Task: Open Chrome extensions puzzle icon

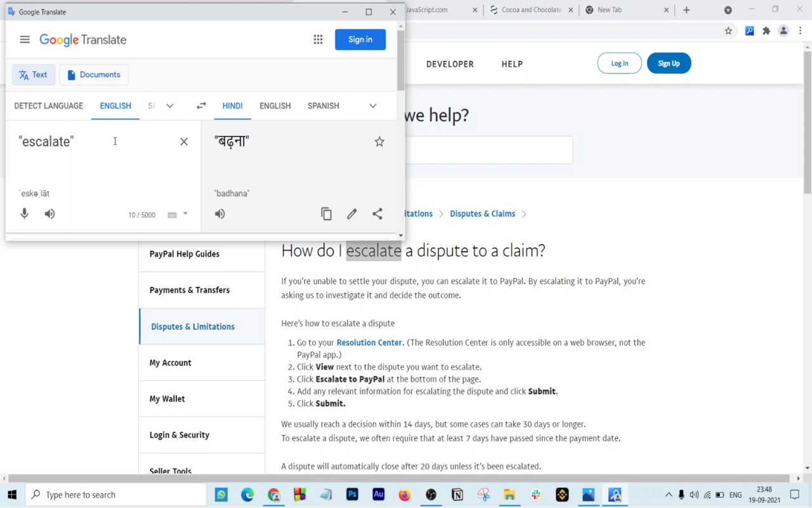Action: [x=766, y=30]
